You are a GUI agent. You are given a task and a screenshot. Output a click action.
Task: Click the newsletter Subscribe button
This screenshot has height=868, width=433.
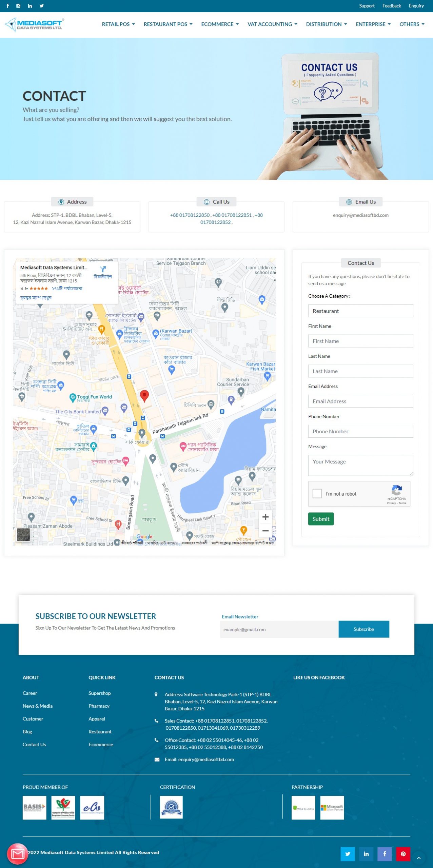[364, 629]
